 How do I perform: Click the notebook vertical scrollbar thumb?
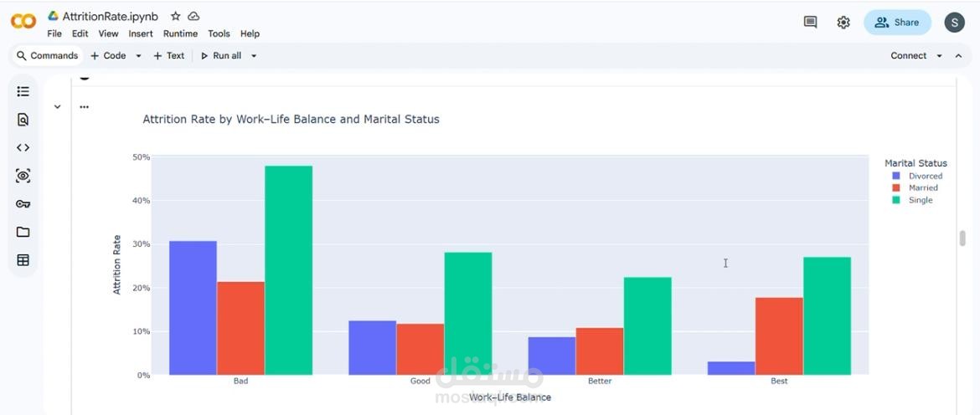(x=962, y=238)
